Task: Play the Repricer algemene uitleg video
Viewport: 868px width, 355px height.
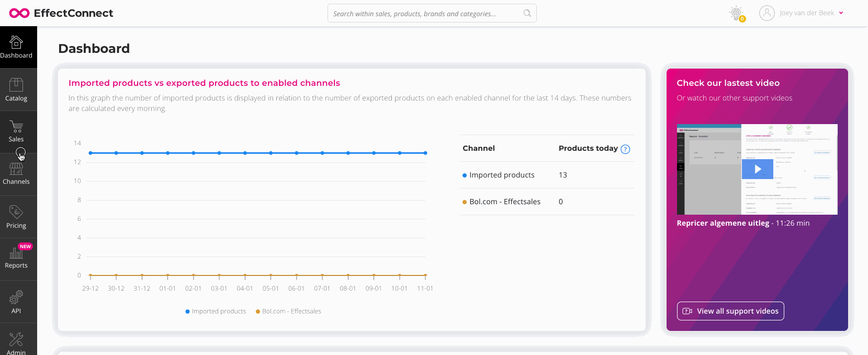Action: pos(758,169)
